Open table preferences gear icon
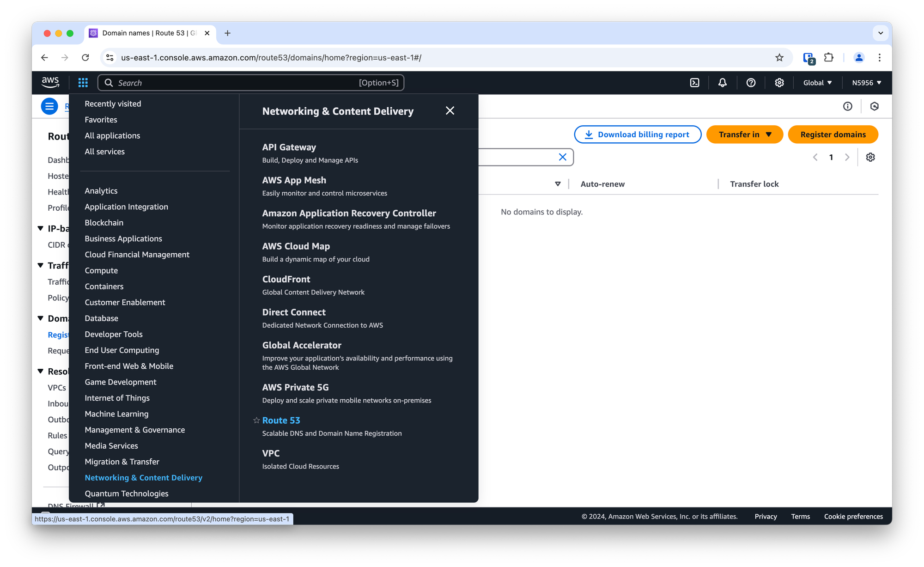This screenshot has width=924, height=567. click(x=870, y=157)
